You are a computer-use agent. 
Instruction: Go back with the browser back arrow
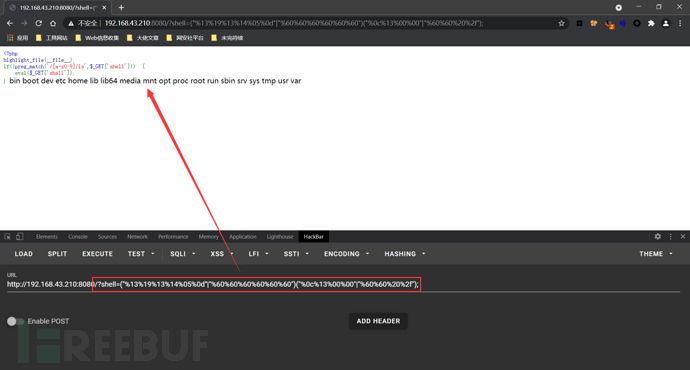(10, 23)
